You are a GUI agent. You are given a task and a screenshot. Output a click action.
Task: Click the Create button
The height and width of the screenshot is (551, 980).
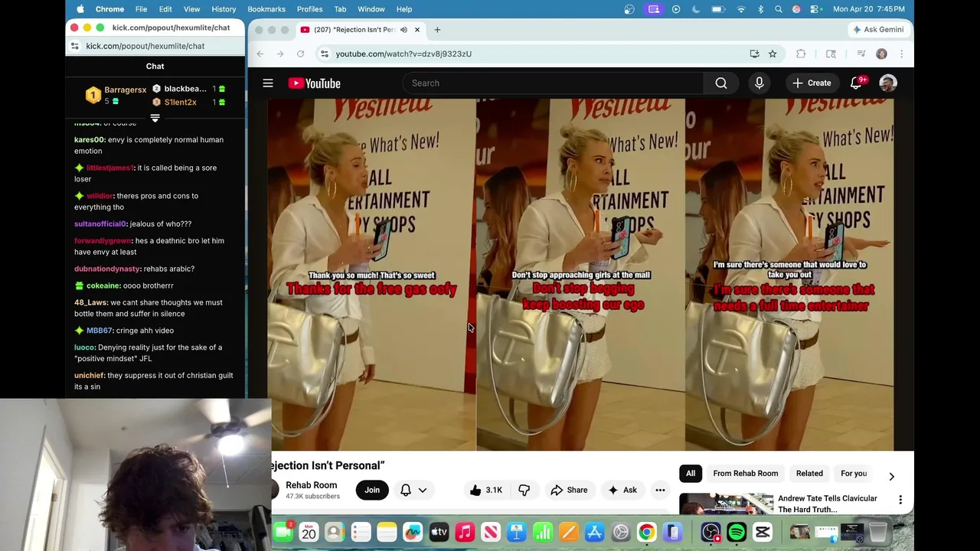pyautogui.click(x=812, y=83)
